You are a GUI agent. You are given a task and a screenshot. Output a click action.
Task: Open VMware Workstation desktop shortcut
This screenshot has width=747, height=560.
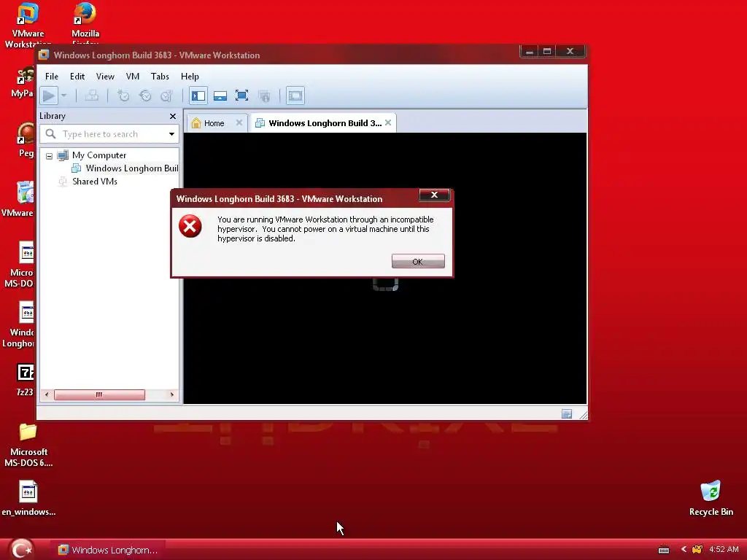[x=28, y=25]
